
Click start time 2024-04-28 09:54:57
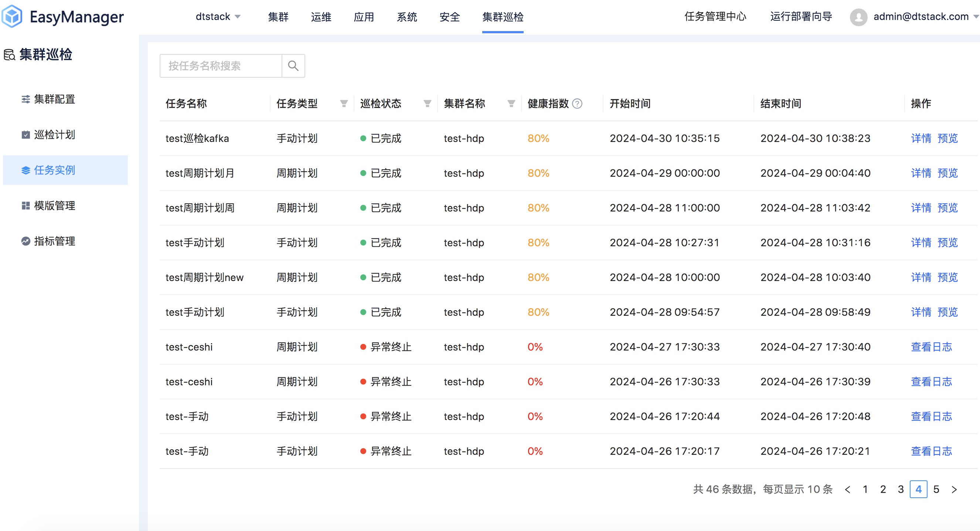(665, 312)
